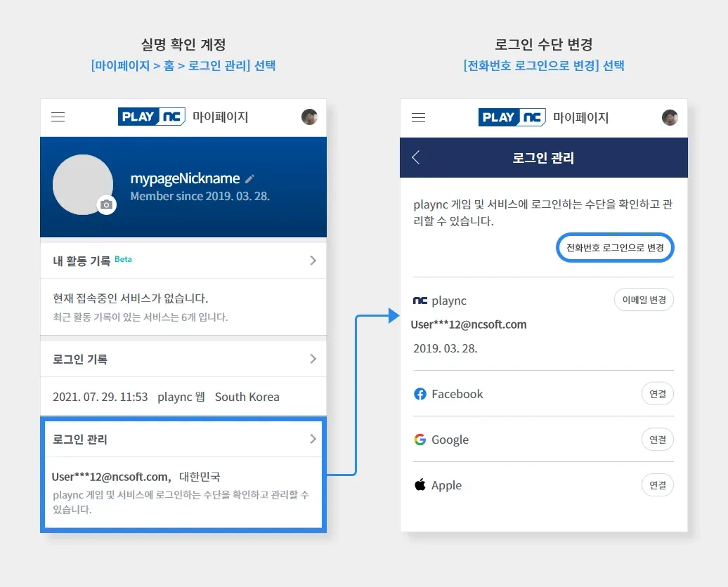Click mypageNickname text

coord(186,178)
